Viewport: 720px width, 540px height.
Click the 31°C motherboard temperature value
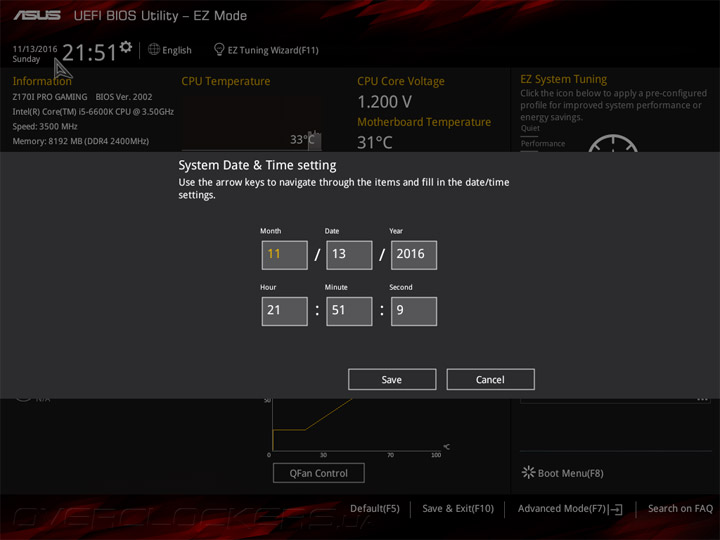click(375, 142)
